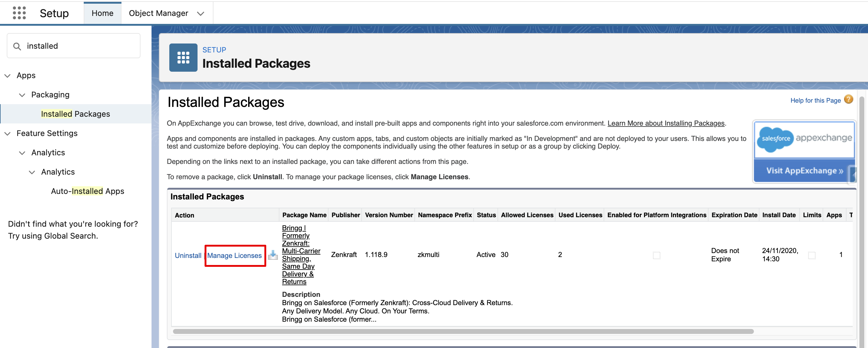Click the Installed Packages header grid icon
Screen dimensions: 868x348
coord(183,57)
